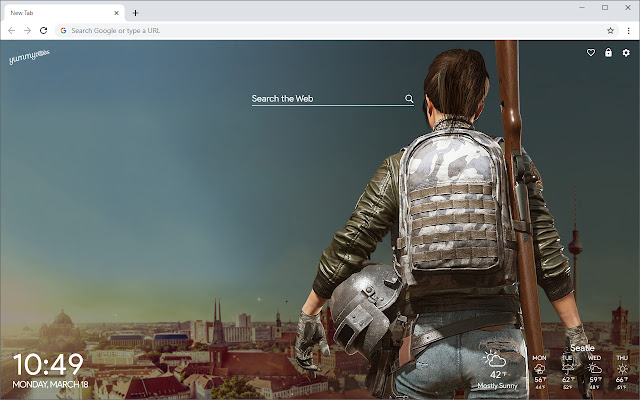The width and height of the screenshot is (640, 400).
Task: Minimize the browser window
Action: click(582, 7)
